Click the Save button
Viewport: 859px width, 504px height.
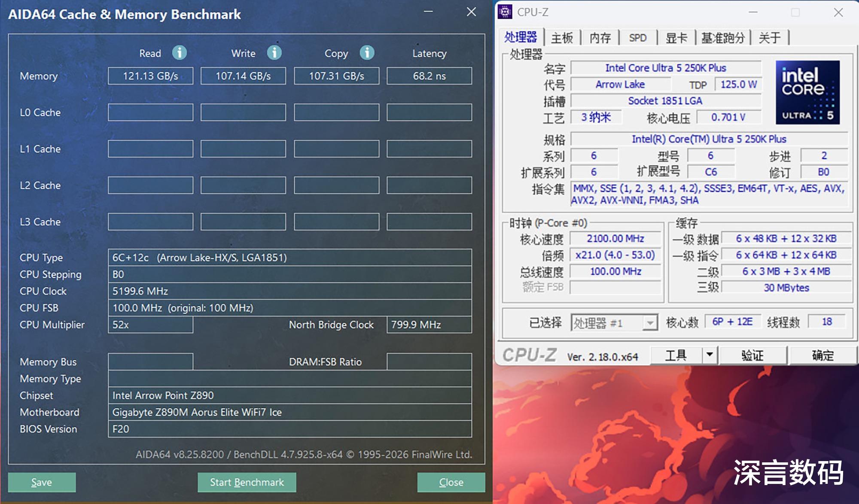[42, 482]
